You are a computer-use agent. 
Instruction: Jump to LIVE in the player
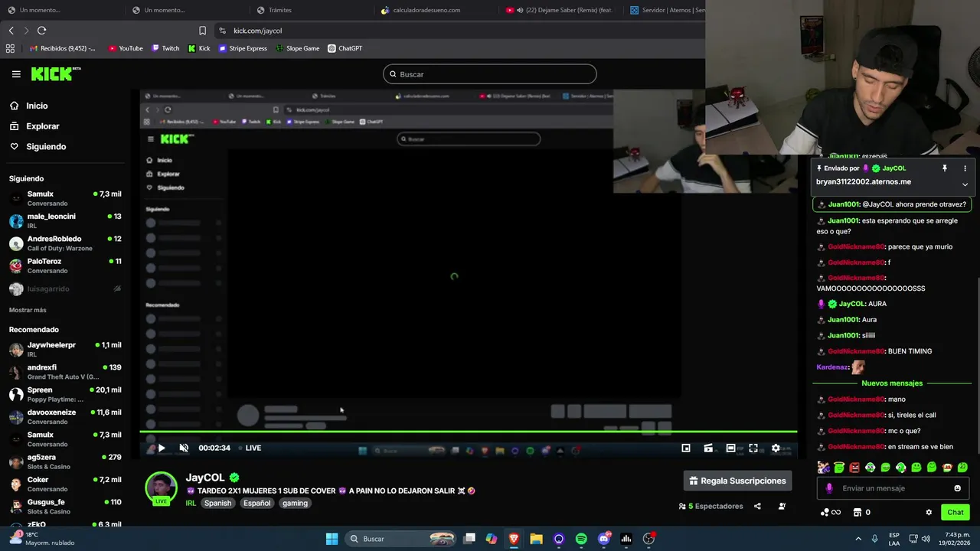point(250,448)
